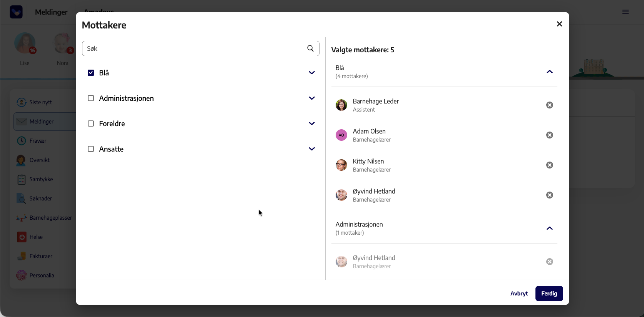The height and width of the screenshot is (317, 644).
Task: Close the Mottakere dialog with X
Action: point(559,24)
